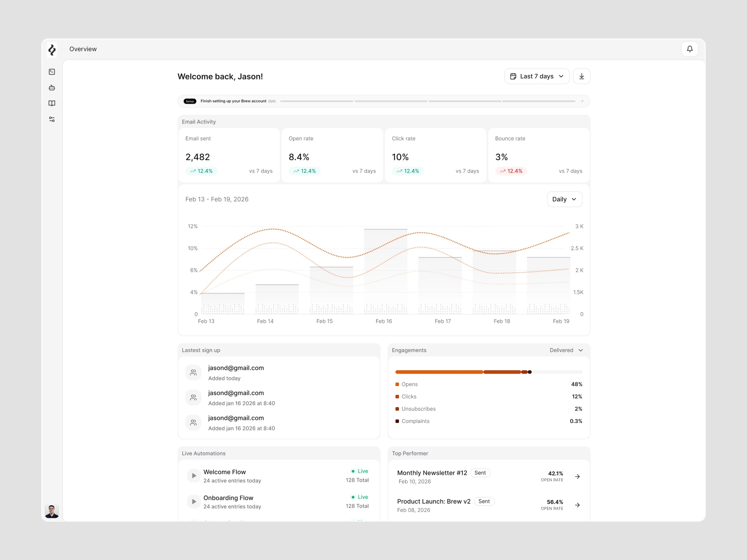Expand the Last 7 days dropdown

[x=537, y=76]
